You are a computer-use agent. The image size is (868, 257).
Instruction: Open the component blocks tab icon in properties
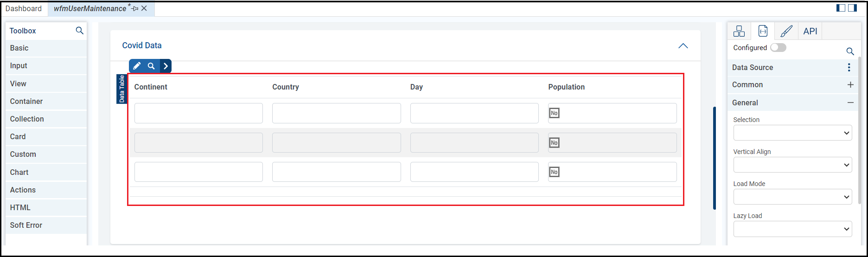point(739,31)
